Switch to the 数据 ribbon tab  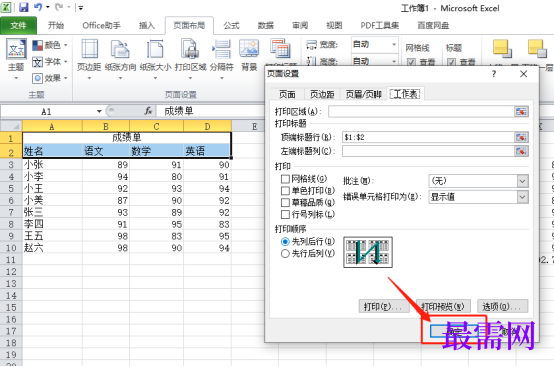pyautogui.click(x=266, y=25)
